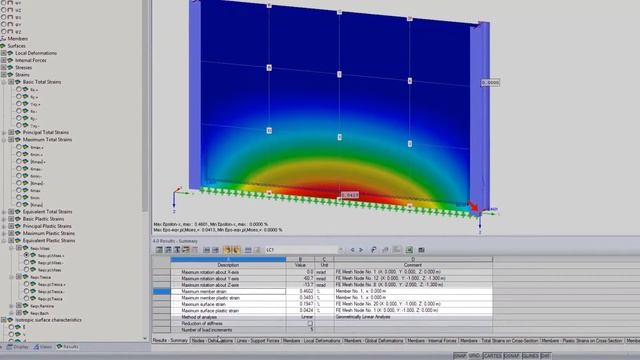This screenshot has height=360, width=640.
Task: Open Members - Plastic Strains on Cross-Section tab
Action: [x=582, y=340]
